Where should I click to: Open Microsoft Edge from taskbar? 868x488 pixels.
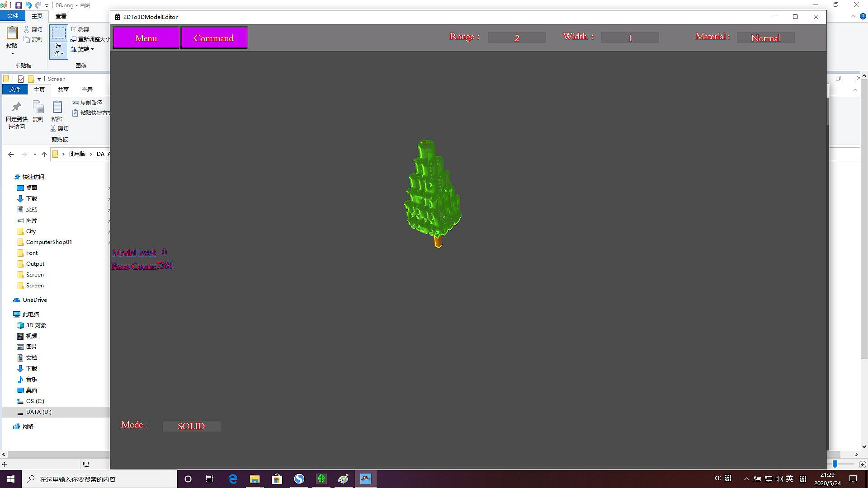click(233, 479)
